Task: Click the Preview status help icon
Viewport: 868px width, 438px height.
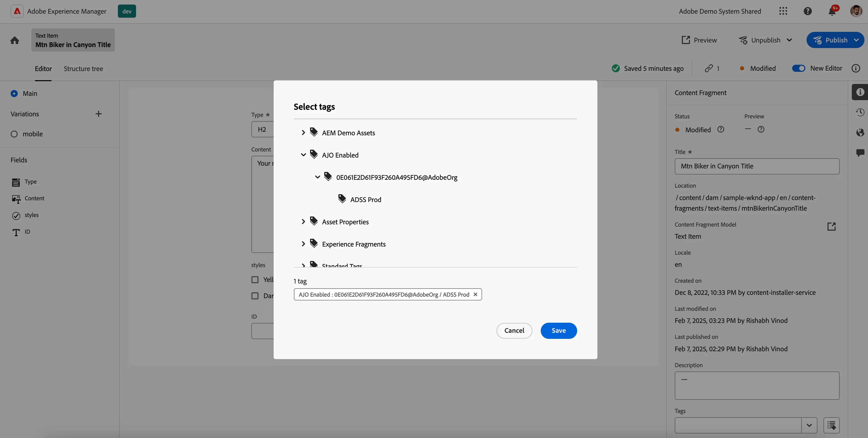Action: [761, 129]
